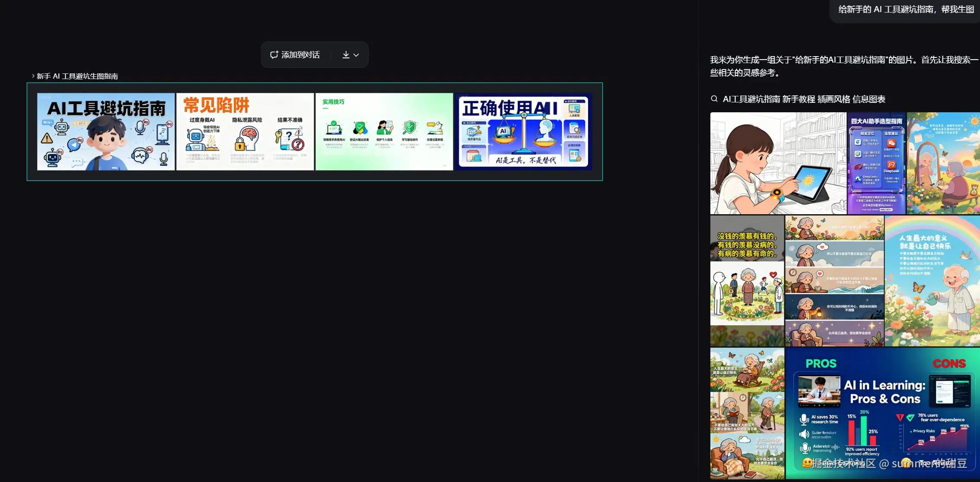Screen dimensions: 980x482
Task: Click the AI工具避坑指南 新手教程 search query text
Action: tap(804, 99)
